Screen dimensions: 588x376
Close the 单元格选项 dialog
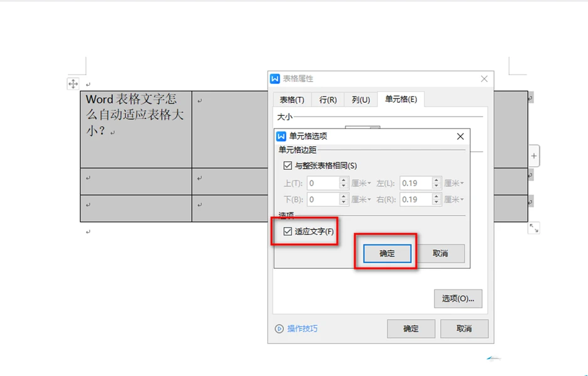460,137
